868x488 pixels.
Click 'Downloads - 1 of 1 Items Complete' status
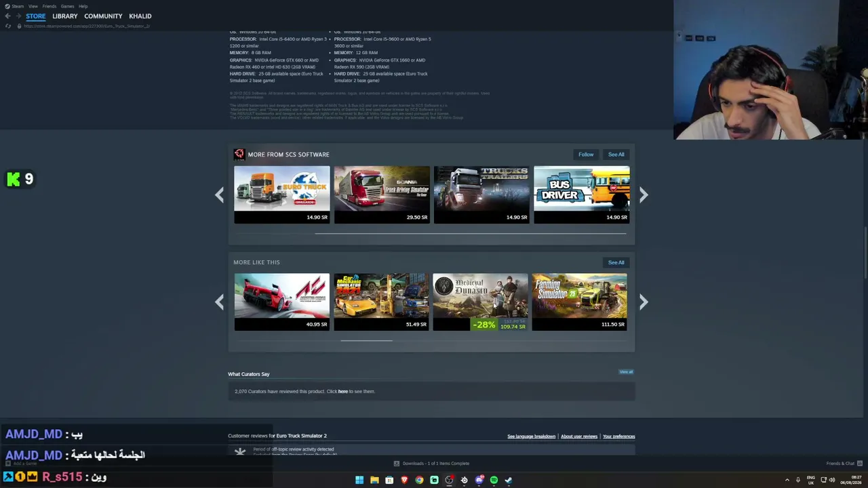point(436,464)
